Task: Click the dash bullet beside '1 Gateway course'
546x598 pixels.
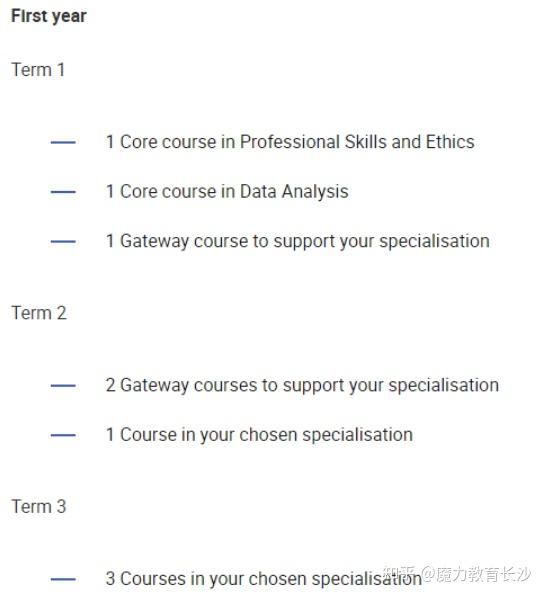Action: click(63, 241)
